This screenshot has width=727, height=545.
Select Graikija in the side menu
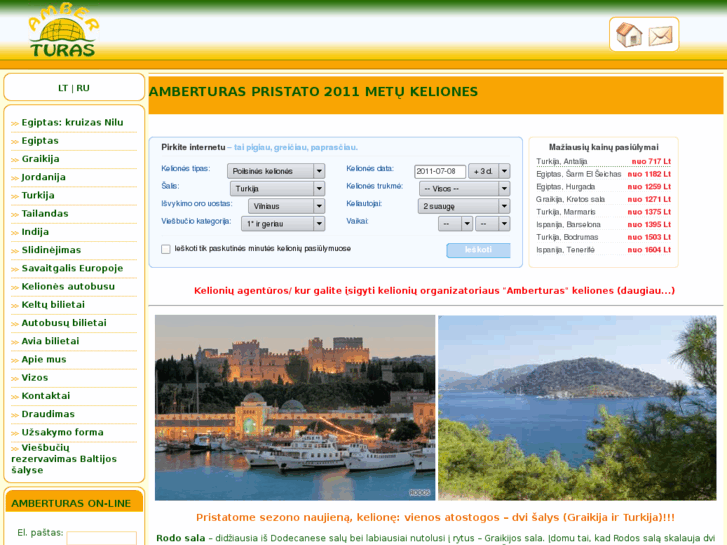40,159
